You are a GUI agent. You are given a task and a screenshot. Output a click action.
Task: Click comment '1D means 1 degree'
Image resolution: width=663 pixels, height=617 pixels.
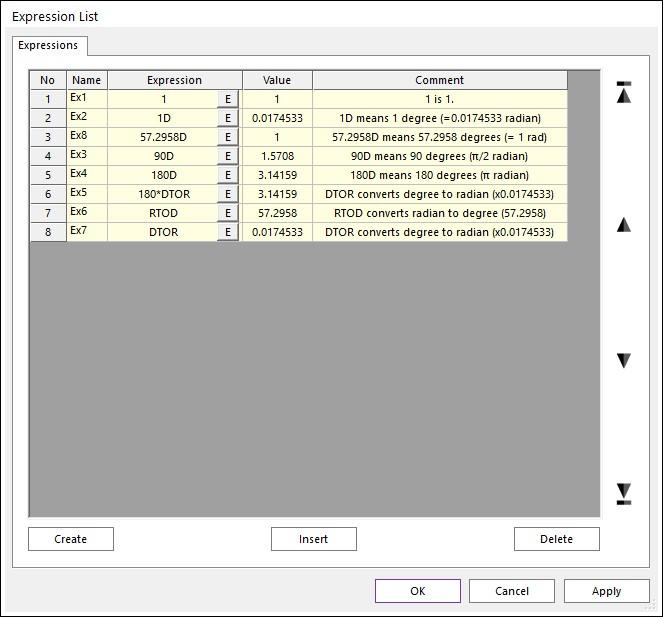click(x=440, y=118)
